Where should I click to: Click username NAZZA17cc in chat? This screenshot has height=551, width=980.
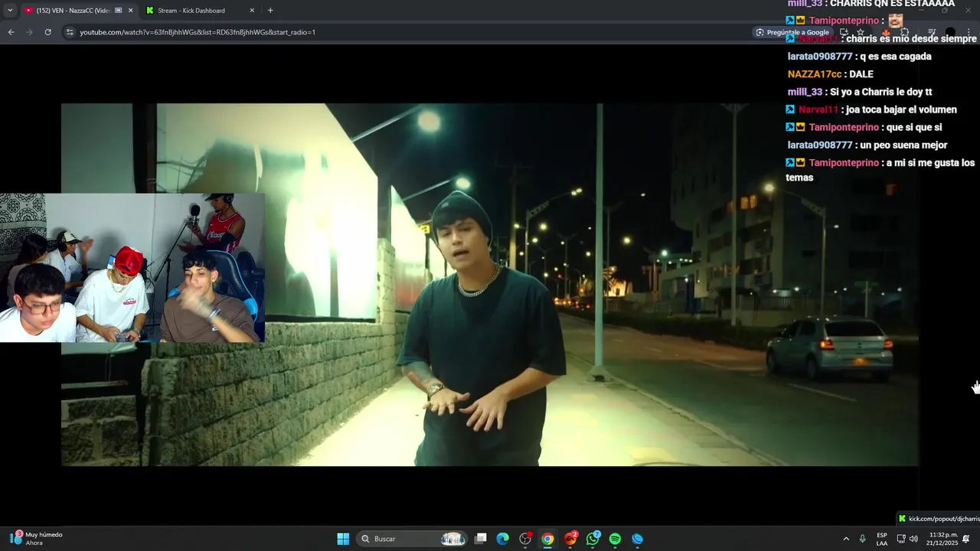tap(815, 74)
